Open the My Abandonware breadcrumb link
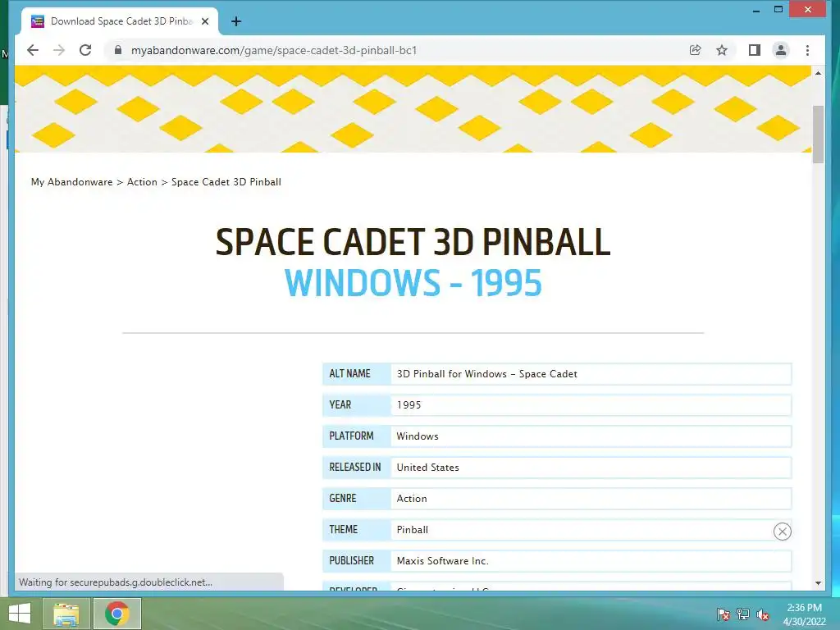 click(x=72, y=182)
